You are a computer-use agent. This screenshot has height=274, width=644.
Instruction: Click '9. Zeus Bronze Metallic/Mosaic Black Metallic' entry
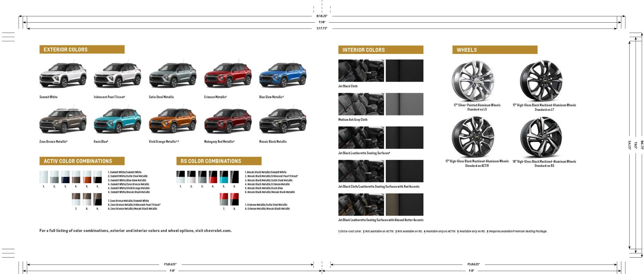tap(132, 209)
